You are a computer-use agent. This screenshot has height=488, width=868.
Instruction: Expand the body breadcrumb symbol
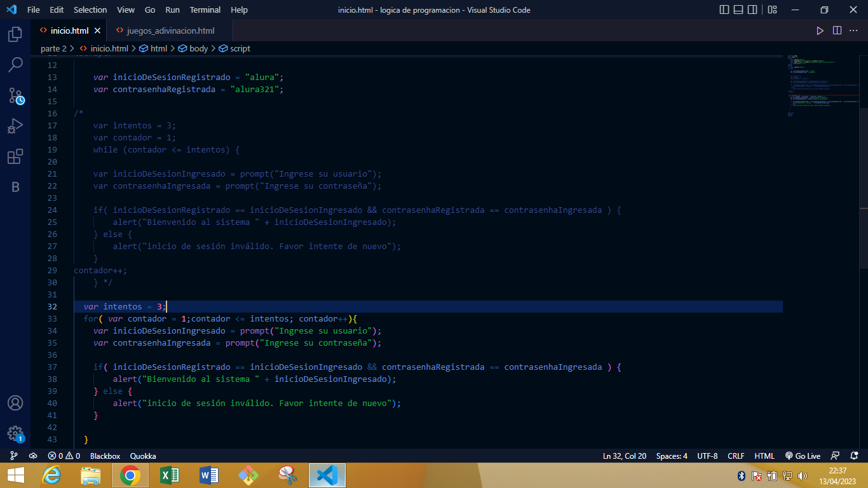click(x=193, y=48)
